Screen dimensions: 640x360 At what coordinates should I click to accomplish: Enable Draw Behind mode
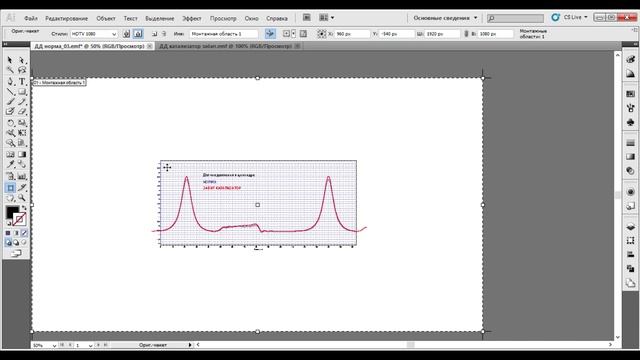click(x=16, y=242)
